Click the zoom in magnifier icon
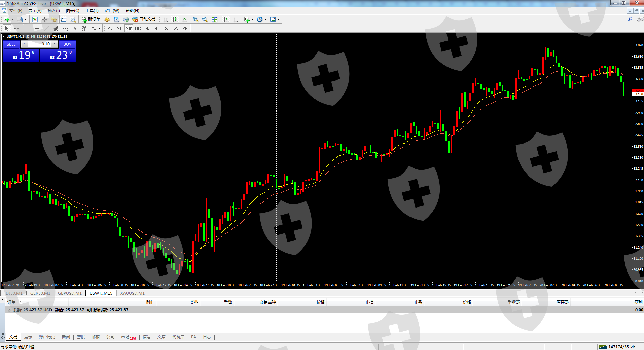 click(x=195, y=19)
